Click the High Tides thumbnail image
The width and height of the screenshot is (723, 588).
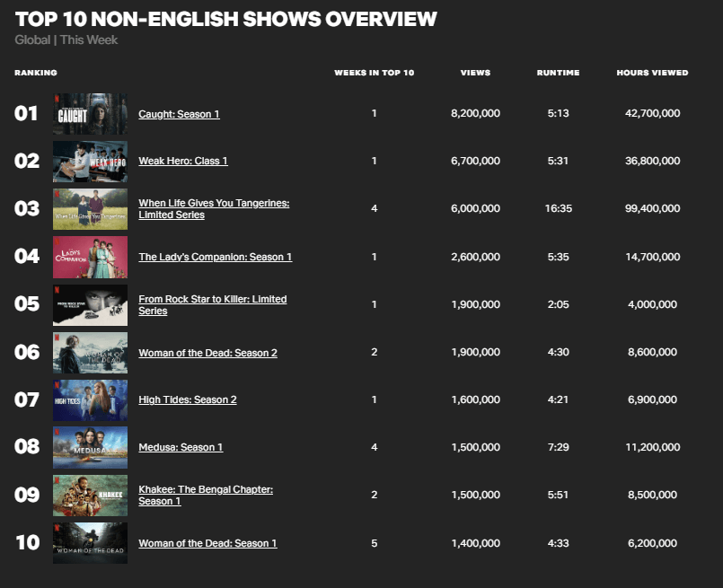click(91, 400)
